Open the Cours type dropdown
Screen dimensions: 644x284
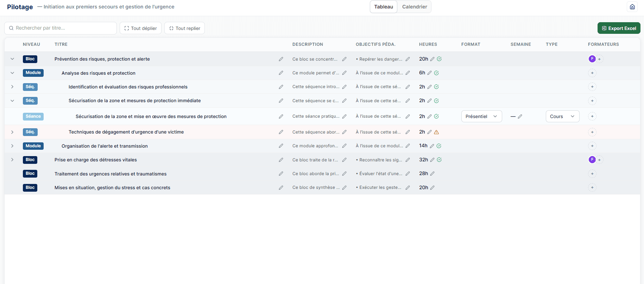pos(562,116)
